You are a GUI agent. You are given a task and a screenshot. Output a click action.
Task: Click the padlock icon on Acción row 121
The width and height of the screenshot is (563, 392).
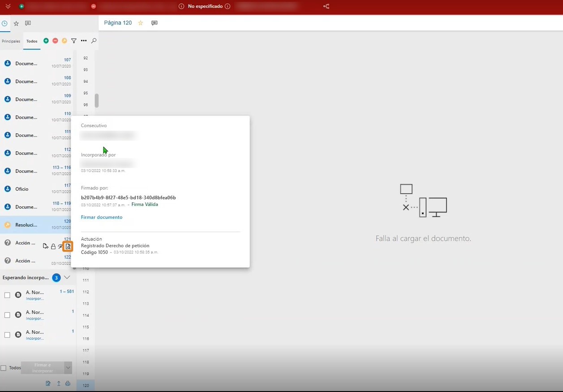point(53,246)
